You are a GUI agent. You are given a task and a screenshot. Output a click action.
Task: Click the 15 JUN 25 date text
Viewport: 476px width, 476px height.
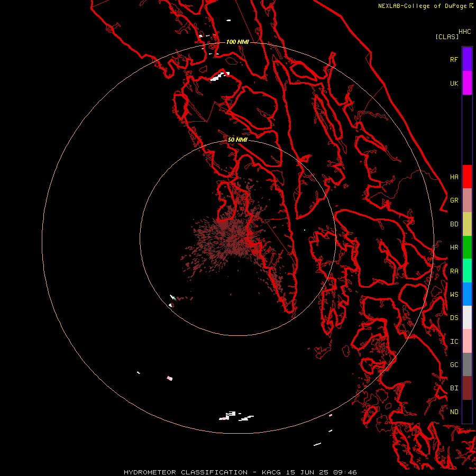307,472
